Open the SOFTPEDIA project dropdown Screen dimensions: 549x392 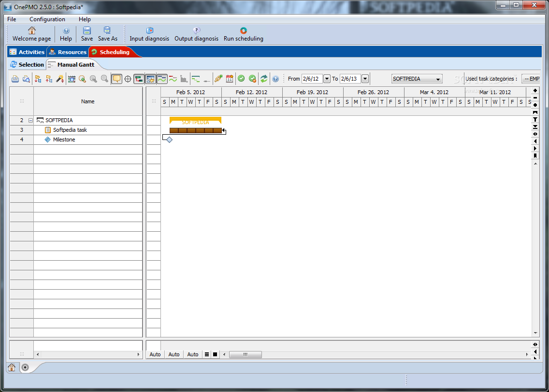tap(417, 79)
